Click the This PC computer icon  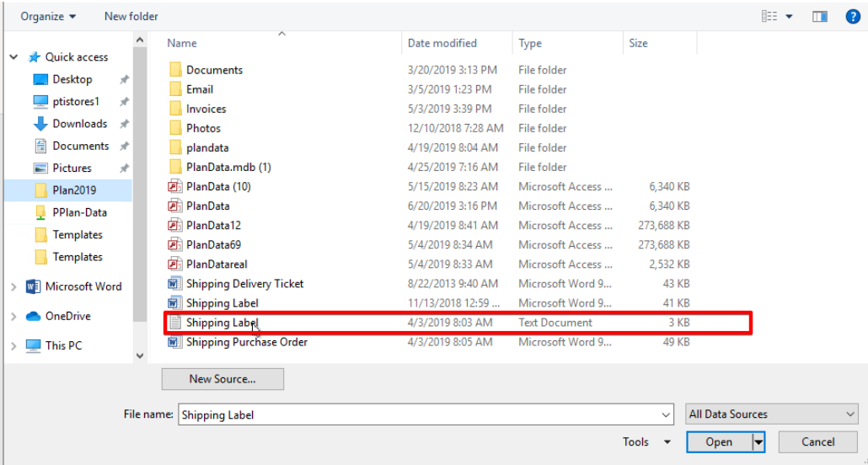33,346
